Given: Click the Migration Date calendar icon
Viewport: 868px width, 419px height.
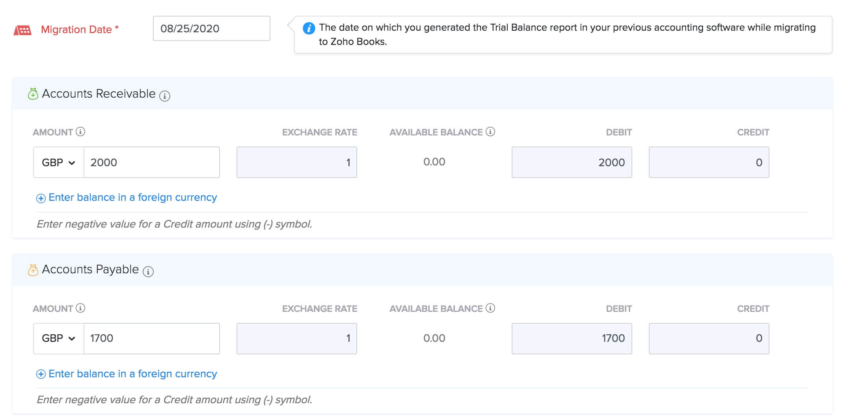Looking at the screenshot, I should pos(22,30).
